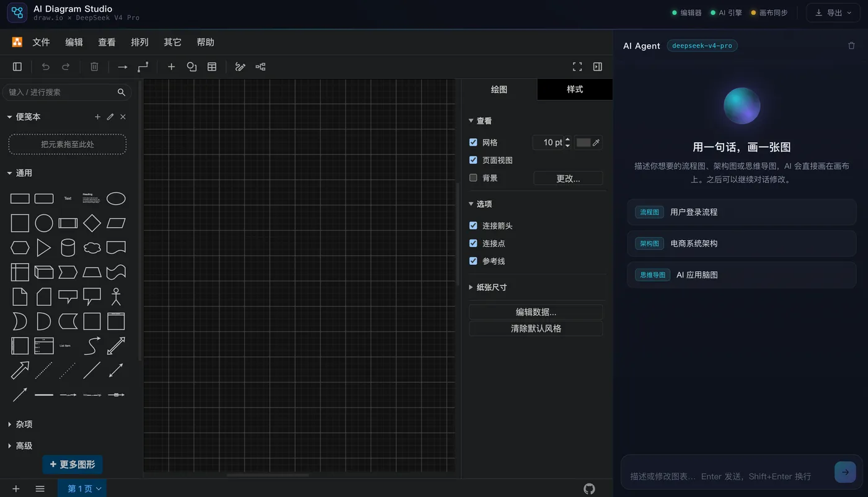Viewport: 868px width, 497px height.
Task: Open the 文件 menu
Action: tap(41, 42)
